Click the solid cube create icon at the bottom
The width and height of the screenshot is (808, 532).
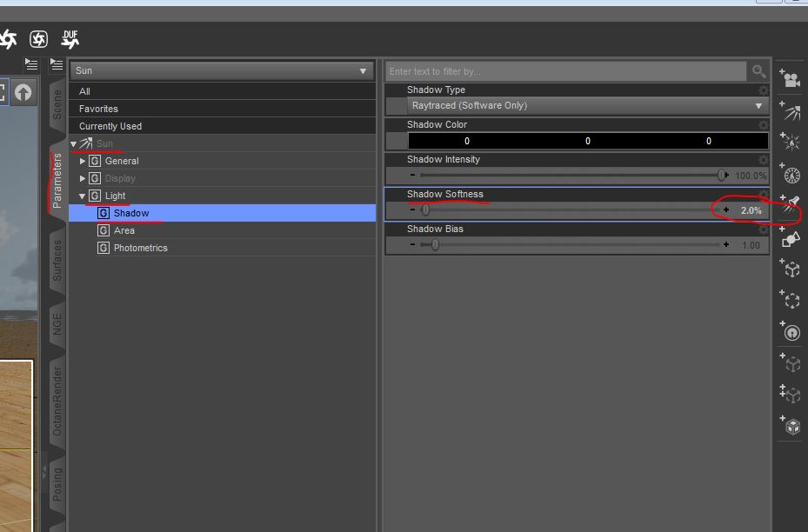pyautogui.click(x=790, y=425)
